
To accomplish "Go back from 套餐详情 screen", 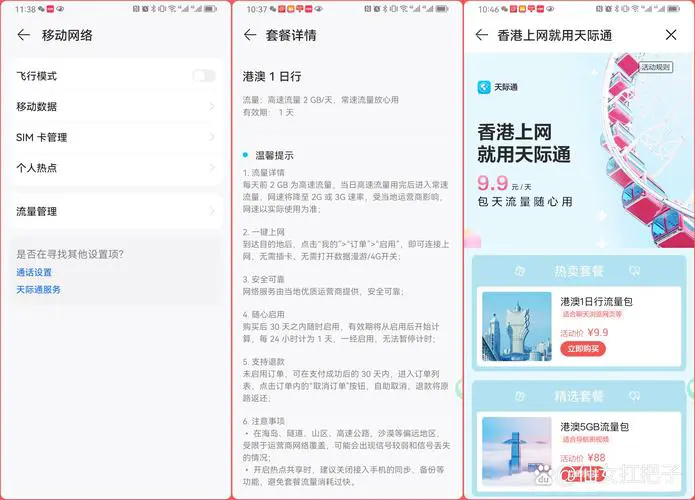I will click(x=250, y=35).
